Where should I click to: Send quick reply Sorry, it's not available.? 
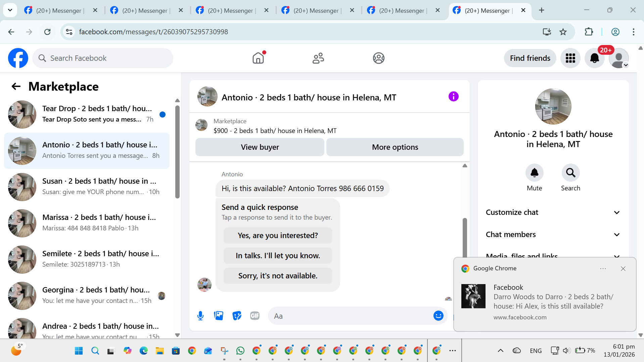pos(278,276)
